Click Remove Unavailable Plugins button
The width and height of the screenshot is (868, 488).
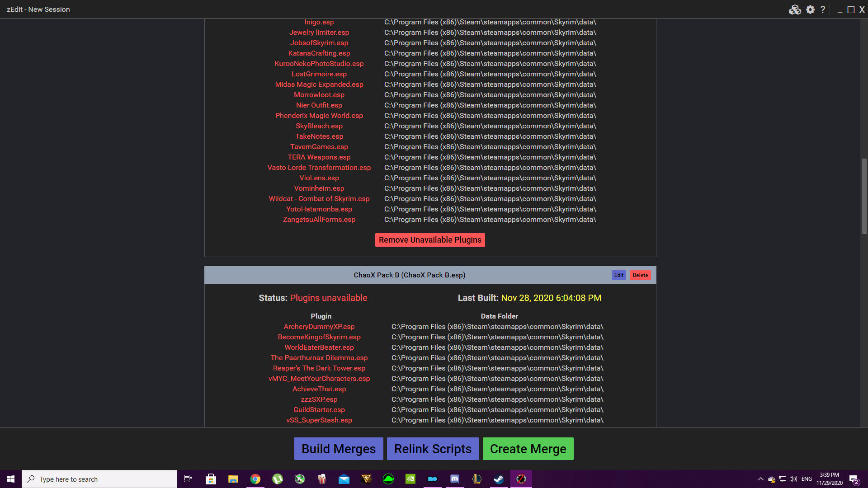(x=430, y=240)
